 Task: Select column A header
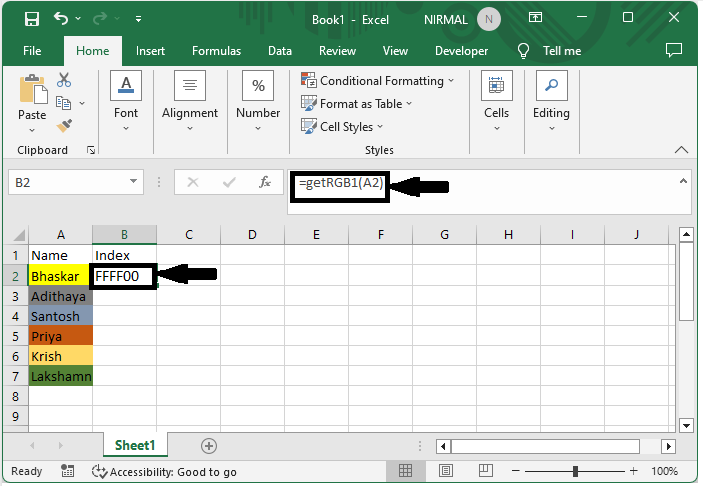coord(61,234)
